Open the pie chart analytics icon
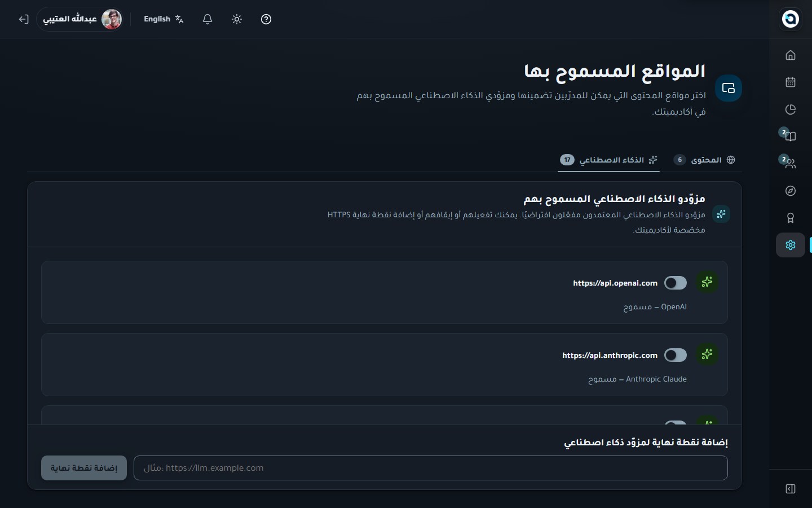Image resolution: width=812 pixels, height=508 pixels. pos(791,110)
